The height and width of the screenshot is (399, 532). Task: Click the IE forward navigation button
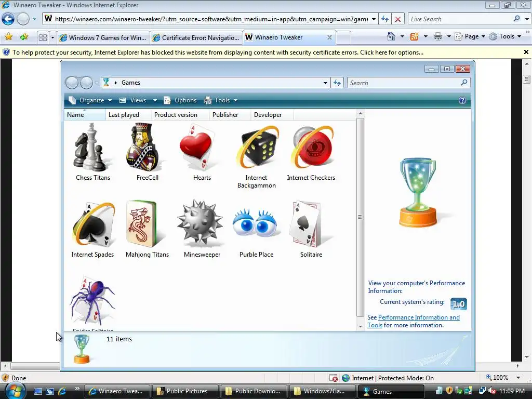(23, 19)
